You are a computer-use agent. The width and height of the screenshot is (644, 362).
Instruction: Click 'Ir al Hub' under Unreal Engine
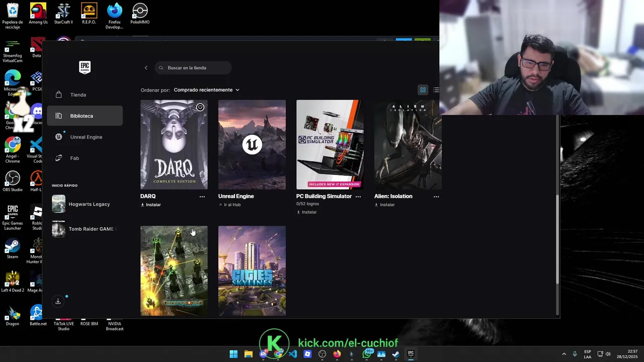pyautogui.click(x=229, y=205)
